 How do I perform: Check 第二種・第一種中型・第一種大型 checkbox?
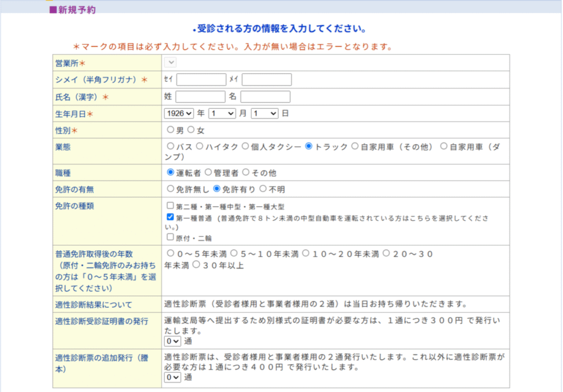170,206
